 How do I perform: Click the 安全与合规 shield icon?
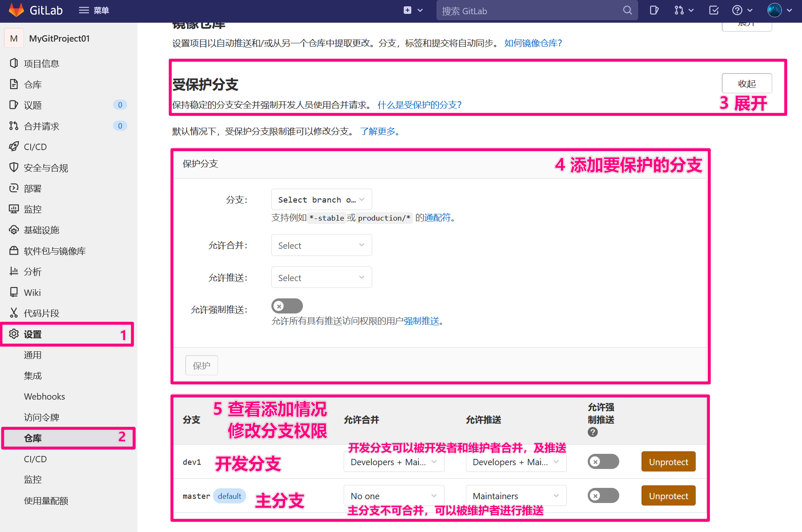click(14, 167)
